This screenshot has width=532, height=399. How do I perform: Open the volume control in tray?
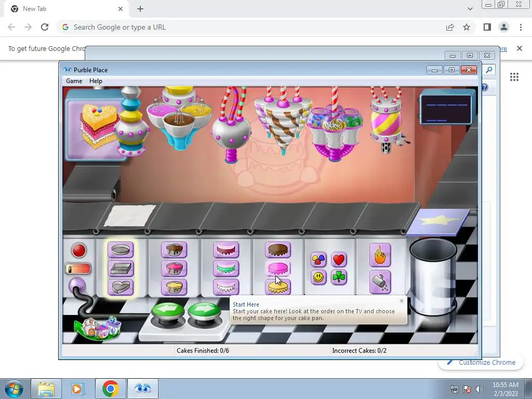click(480, 389)
